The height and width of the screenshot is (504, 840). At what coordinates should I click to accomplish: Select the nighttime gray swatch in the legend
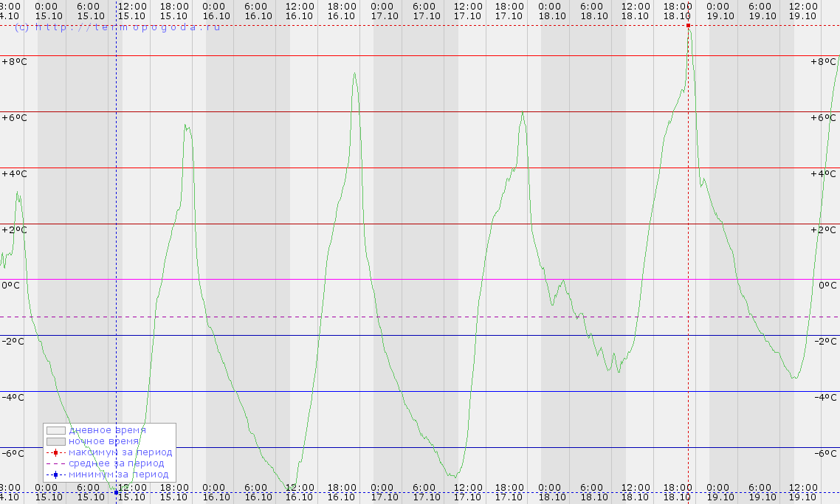[x=55, y=441]
